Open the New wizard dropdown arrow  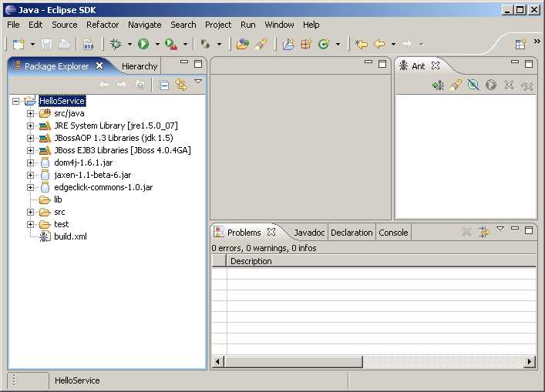click(32, 45)
